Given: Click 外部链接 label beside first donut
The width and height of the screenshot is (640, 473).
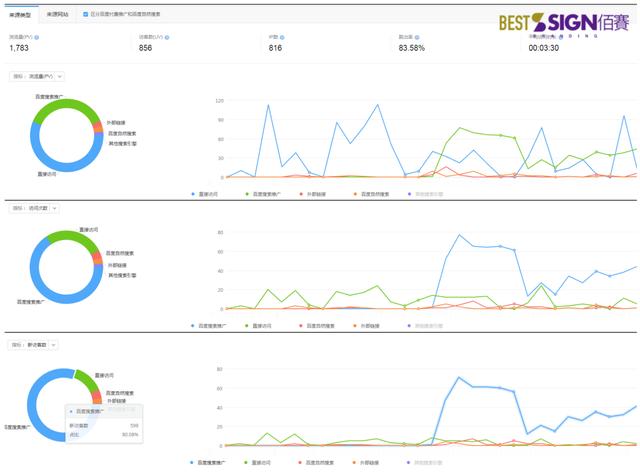Looking at the screenshot, I should (x=116, y=122).
